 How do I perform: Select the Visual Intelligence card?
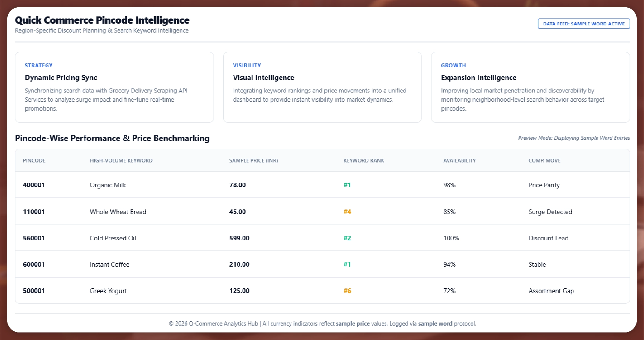tap(322, 87)
